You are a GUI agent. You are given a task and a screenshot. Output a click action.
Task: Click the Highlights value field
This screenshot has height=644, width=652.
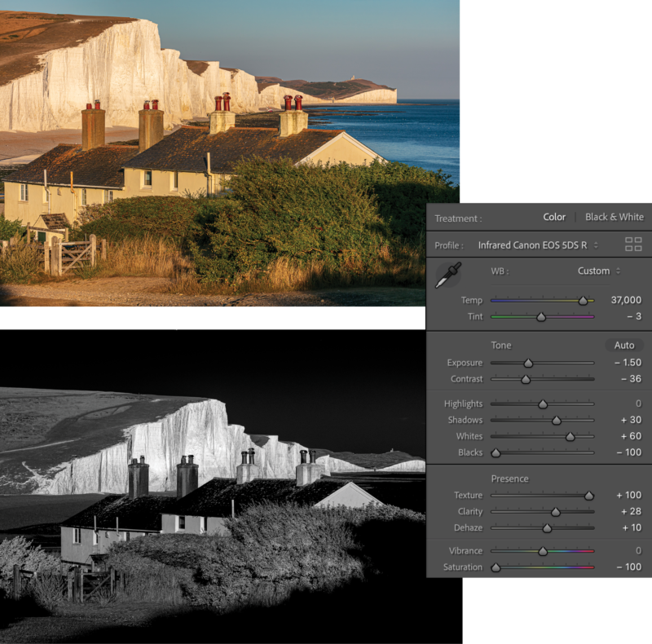point(638,404)
